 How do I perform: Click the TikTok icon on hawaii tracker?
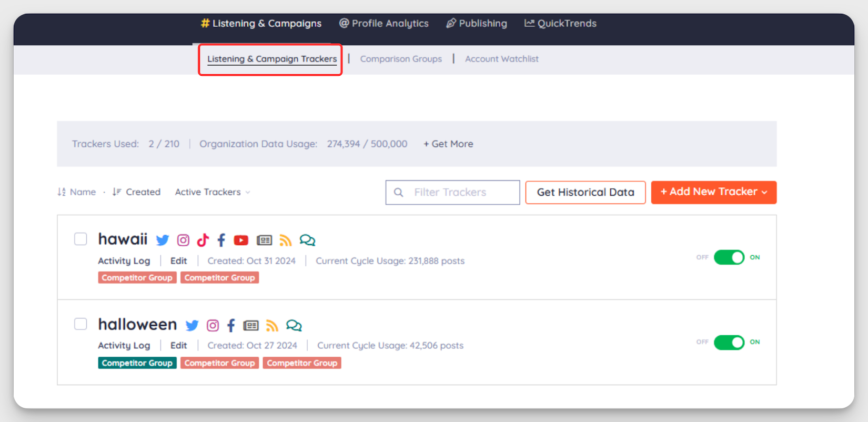tap(203, 240)
